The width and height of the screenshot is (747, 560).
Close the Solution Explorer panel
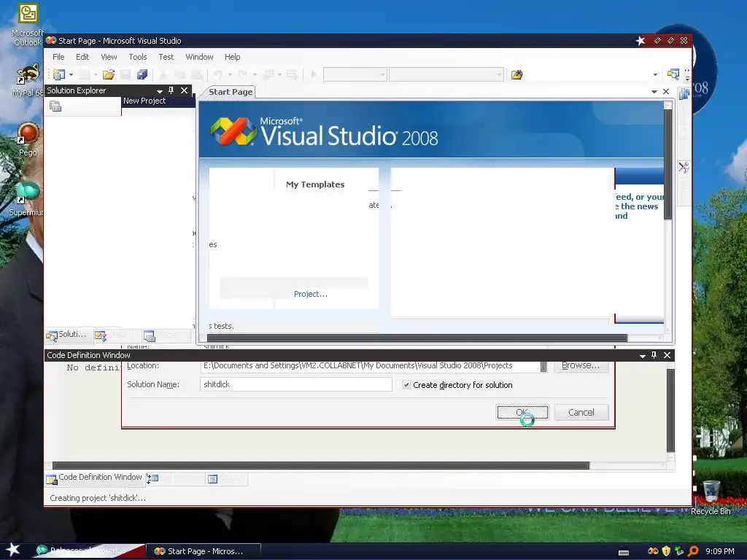(184, 90)
